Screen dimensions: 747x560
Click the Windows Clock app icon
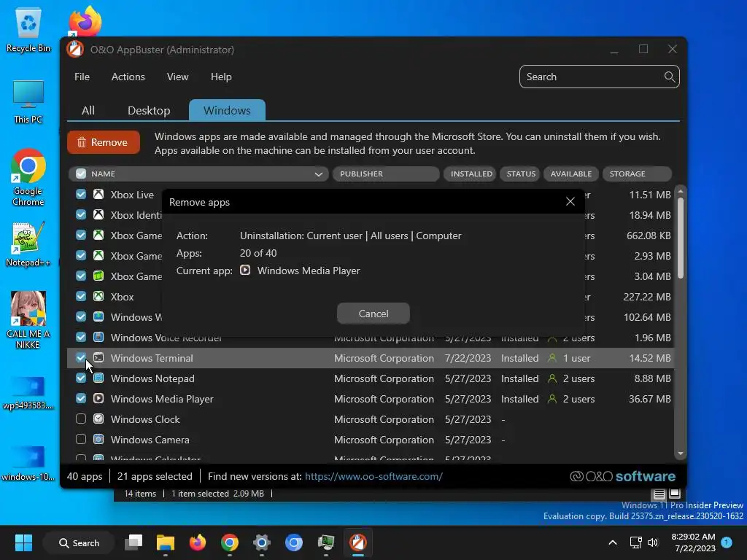(x=98, y=419)
